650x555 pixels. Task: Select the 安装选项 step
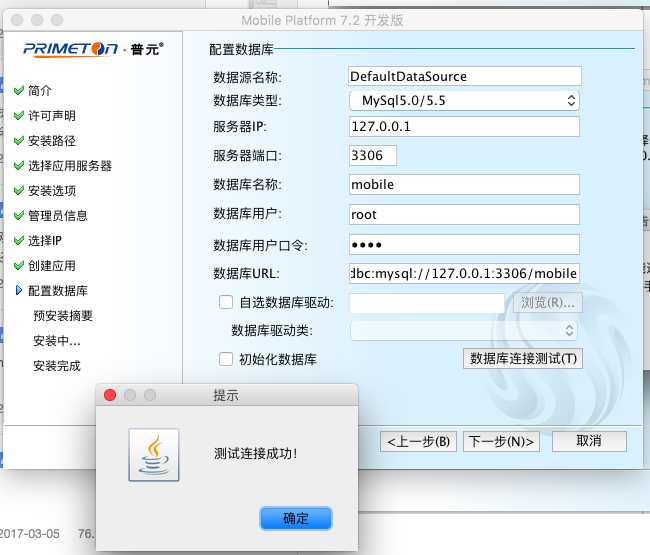coord(52,191)
